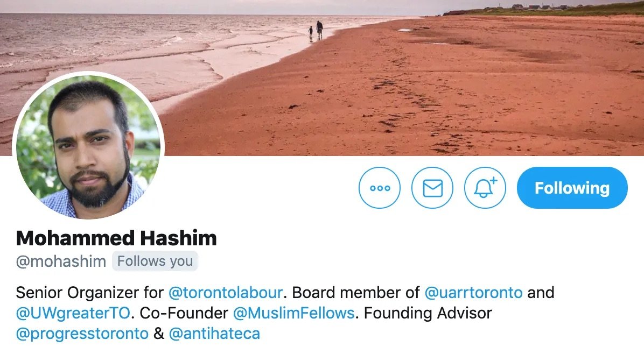Viewport: 644px width, 354px height.
Task: Unfollow by clicking the Following button
Action: (x=572, y=188)
